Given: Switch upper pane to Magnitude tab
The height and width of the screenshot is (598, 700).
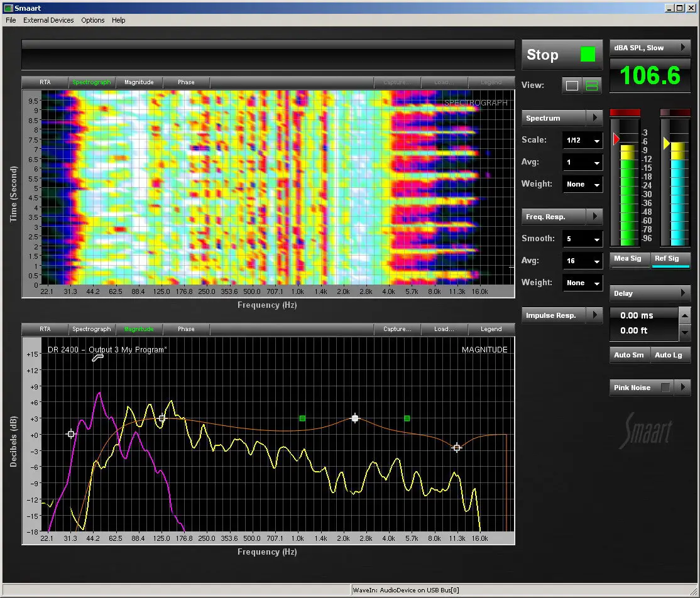Looking at the screenshot, I should click(139, 82).
